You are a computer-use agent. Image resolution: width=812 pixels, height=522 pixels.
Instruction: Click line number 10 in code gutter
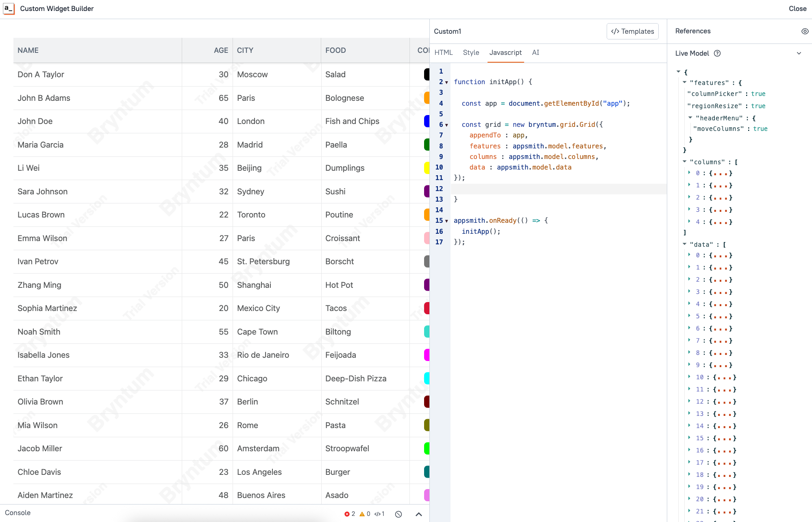(439, 167)
